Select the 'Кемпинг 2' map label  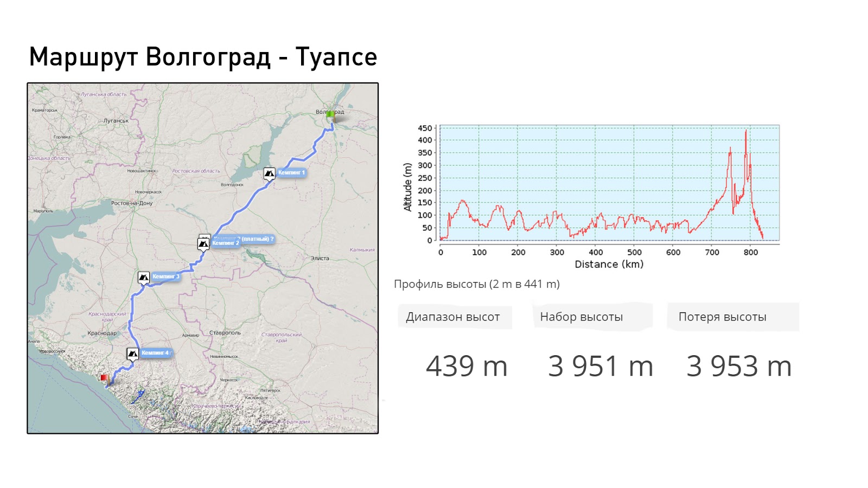(x=225, y=243)
